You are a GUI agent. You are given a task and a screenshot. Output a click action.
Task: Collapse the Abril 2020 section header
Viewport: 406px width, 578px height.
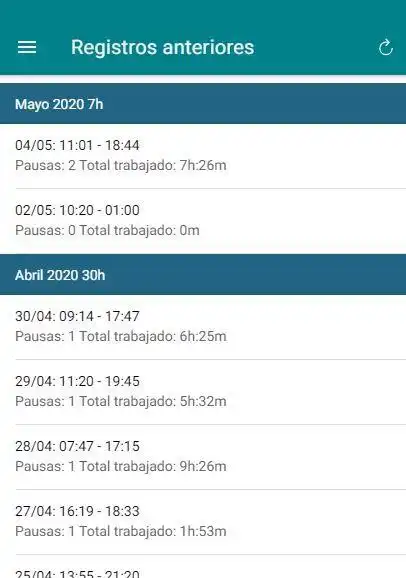pyautogui.click(x=203, y=275)
